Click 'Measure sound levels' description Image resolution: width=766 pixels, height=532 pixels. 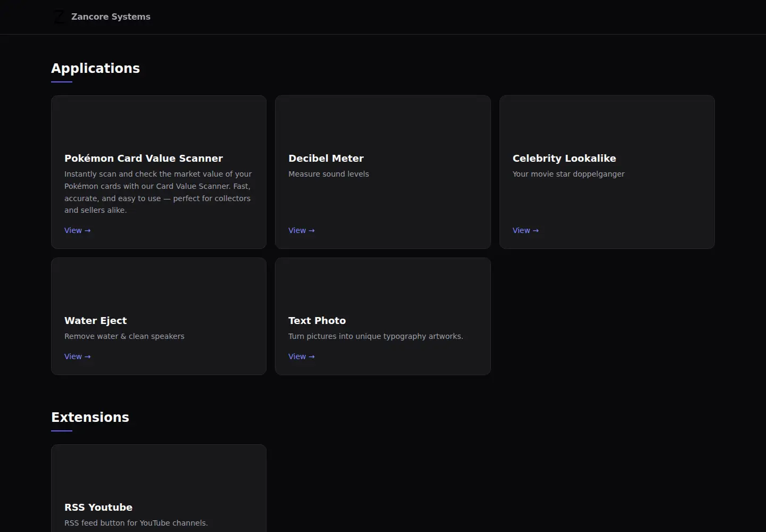(329, 174)
